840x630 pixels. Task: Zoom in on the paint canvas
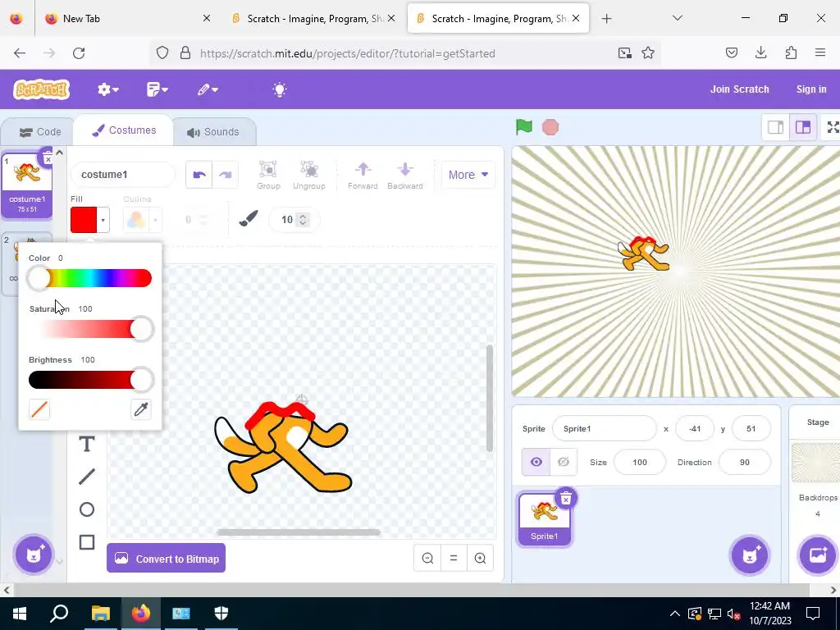[480, 558]
